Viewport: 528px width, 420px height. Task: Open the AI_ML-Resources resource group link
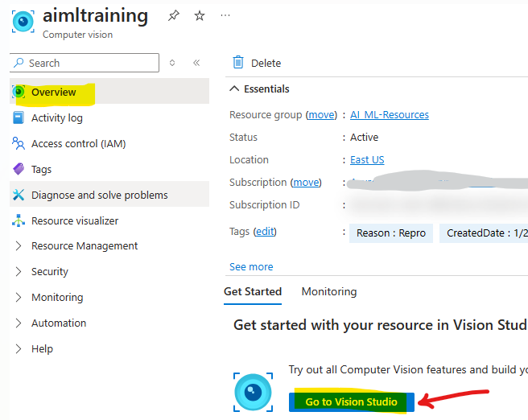pos(390,115)
